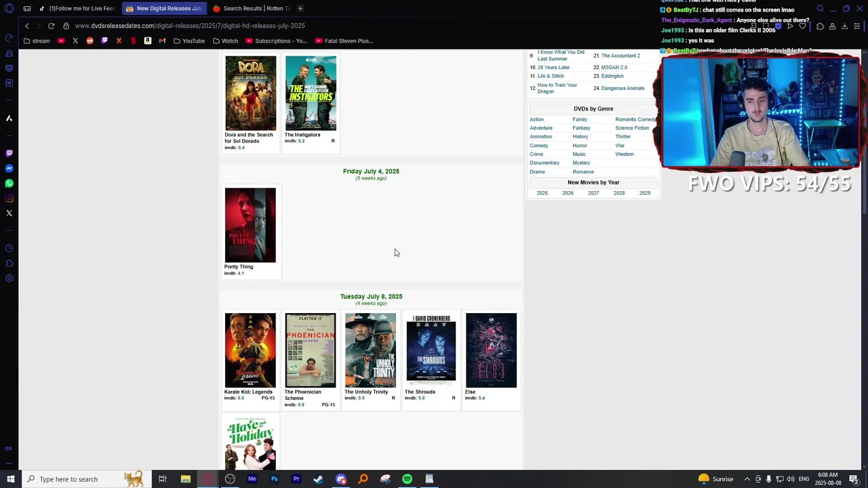Open sidebar settings gear icon
This screenshot has height=488, width=868.
(x=9, y=278)
